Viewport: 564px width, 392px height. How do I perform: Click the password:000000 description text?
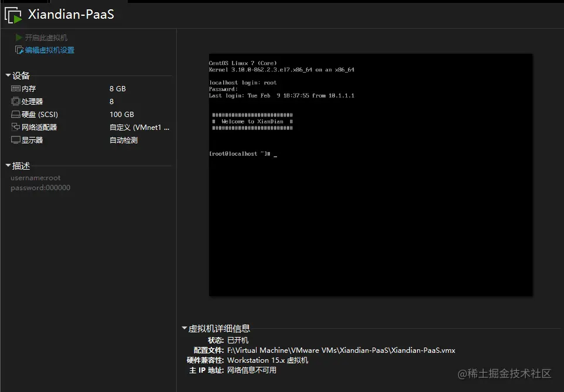point(40,188)
